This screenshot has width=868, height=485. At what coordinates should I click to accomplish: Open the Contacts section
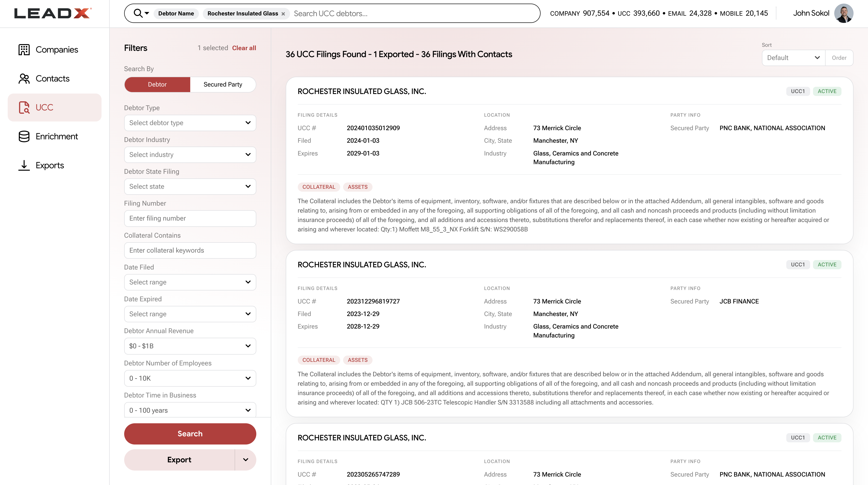[54, 79]
